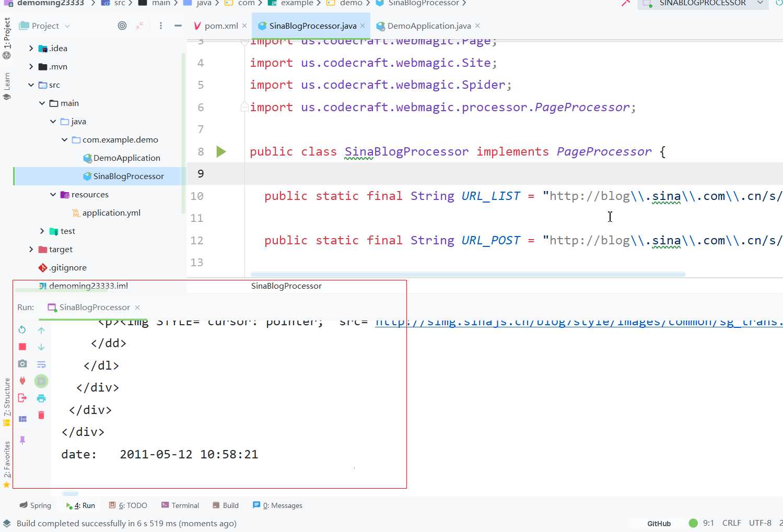Expand the target folder
The width and height of the screenshot is (783, 532).
(31, 249)
